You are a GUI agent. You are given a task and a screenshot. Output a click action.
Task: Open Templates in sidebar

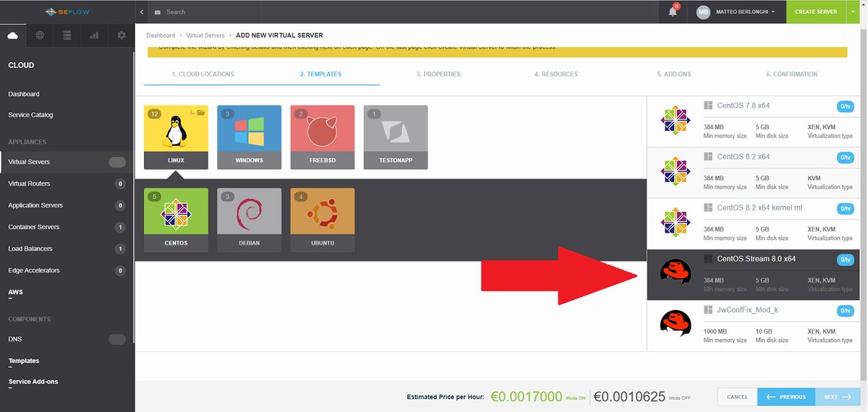point(24,361)
